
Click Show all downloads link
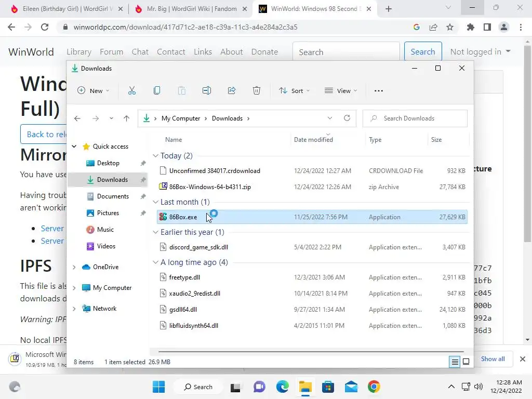[493, 359]
